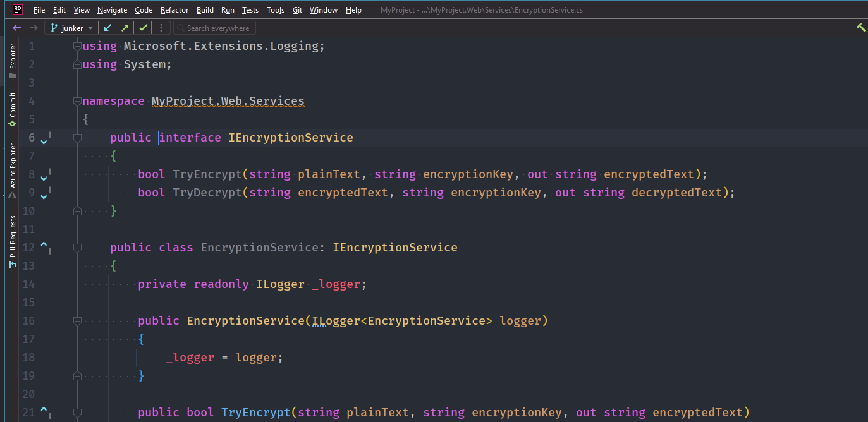Open the Run menu
The image size is (868, 422).
(228, 10)
